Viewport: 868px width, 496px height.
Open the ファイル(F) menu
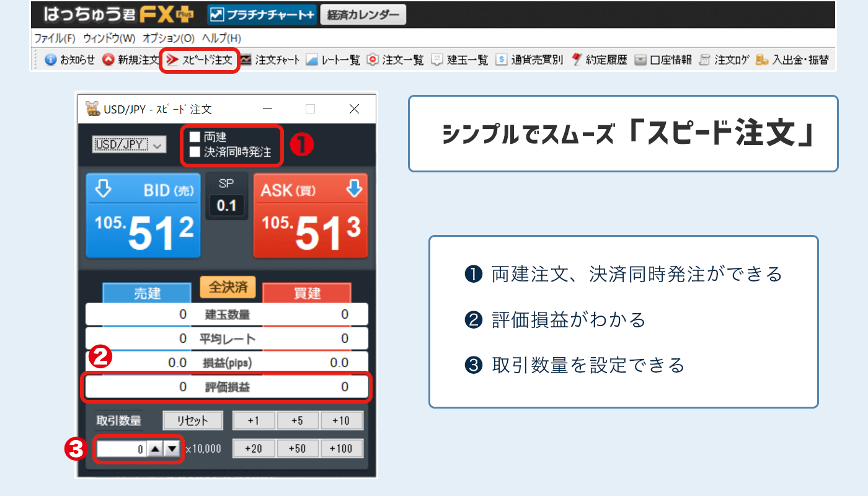[x=55, y=38]
